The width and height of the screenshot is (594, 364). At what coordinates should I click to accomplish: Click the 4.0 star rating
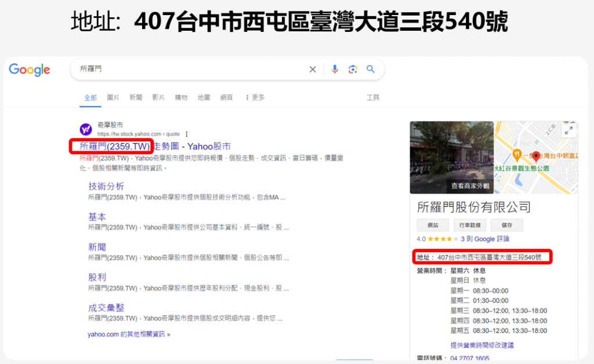click(437, 239)
